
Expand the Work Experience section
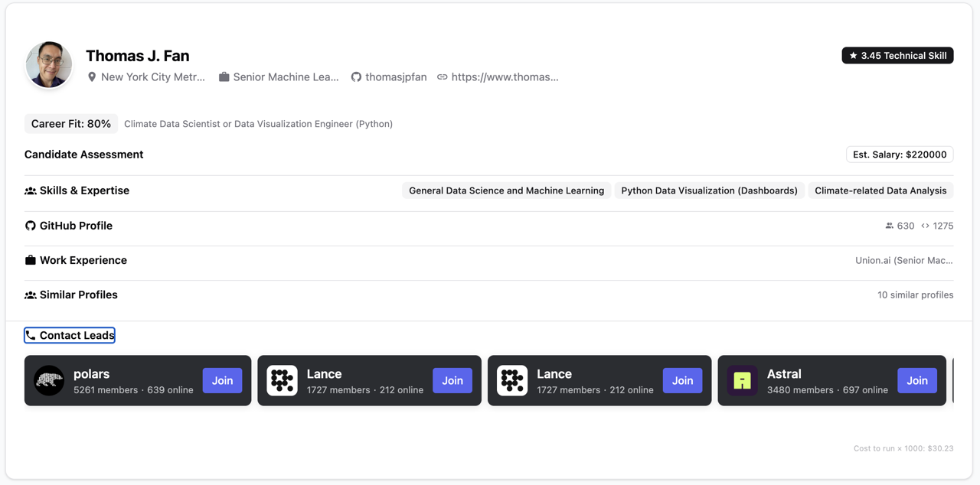[488, 260]
